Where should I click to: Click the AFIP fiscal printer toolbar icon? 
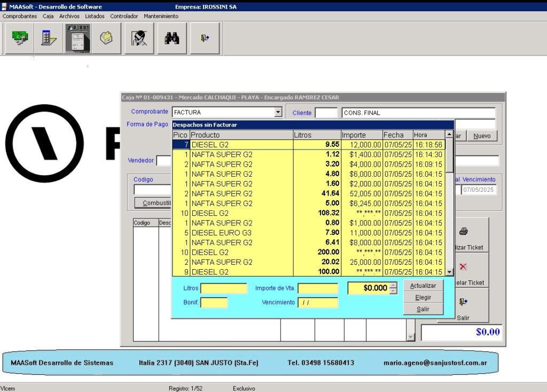[77, 38]
